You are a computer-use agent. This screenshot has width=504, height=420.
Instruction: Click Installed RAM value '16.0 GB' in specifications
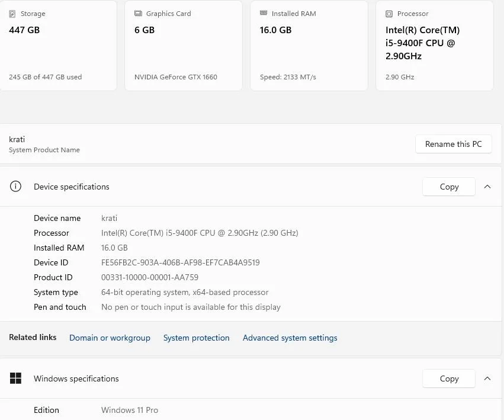(114, 248)
